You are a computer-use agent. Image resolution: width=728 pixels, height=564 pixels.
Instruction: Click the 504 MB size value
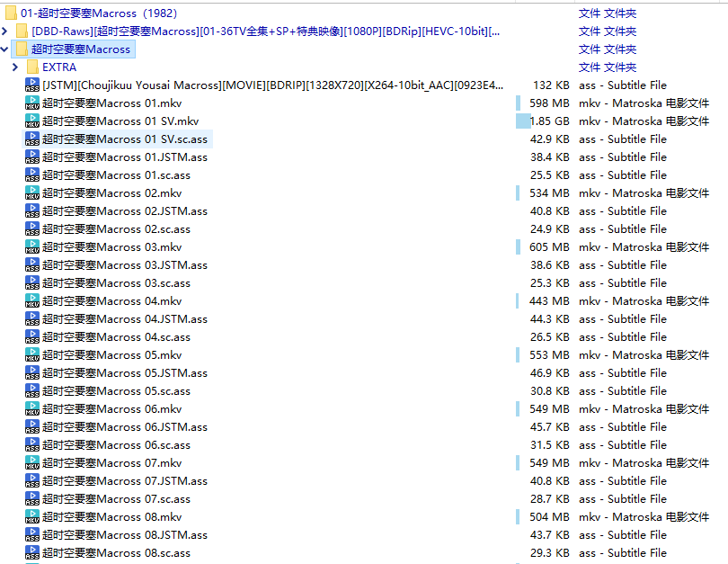coord(550,517)
